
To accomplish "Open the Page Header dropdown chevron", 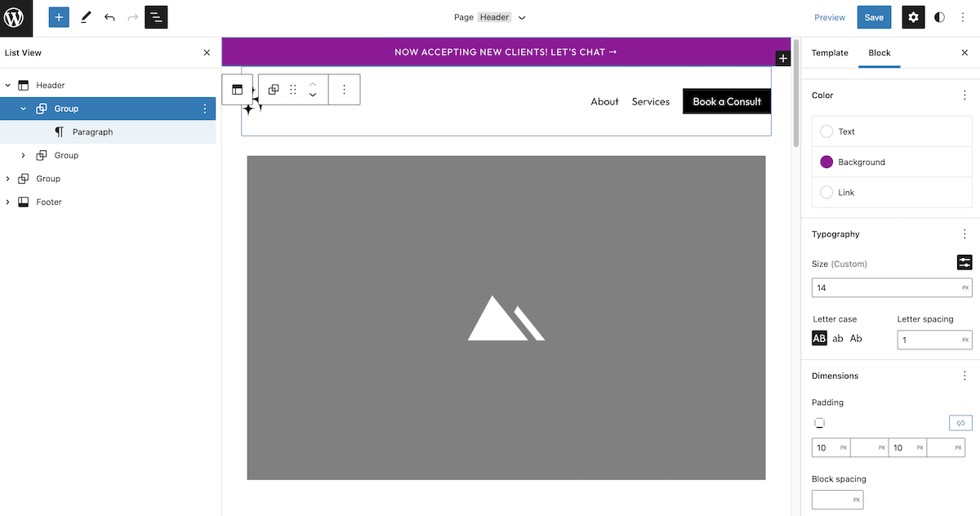I will coord(523,17).
